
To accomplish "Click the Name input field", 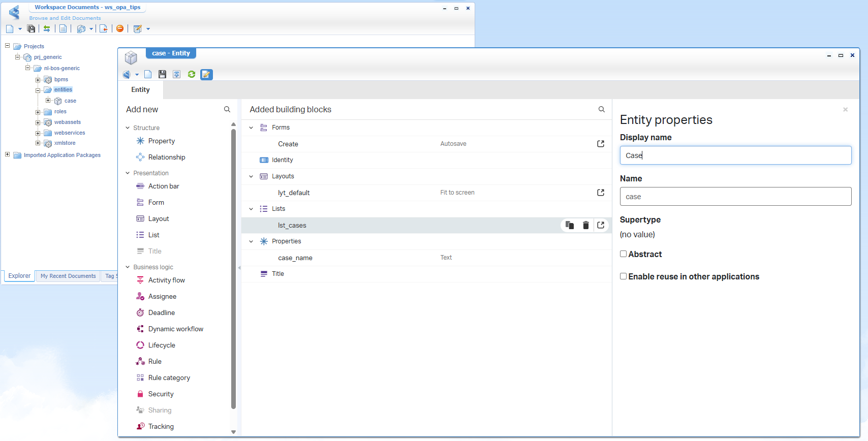I will click(735, 197).
